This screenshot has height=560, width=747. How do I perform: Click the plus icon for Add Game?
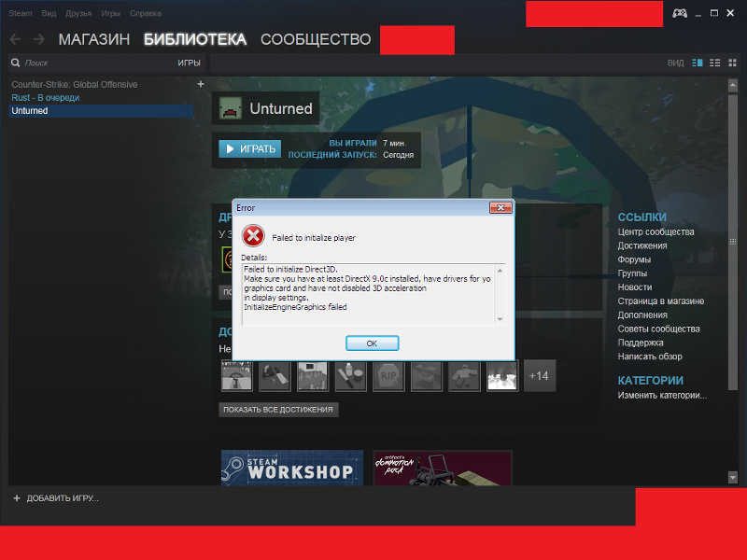tap(17, 498)
